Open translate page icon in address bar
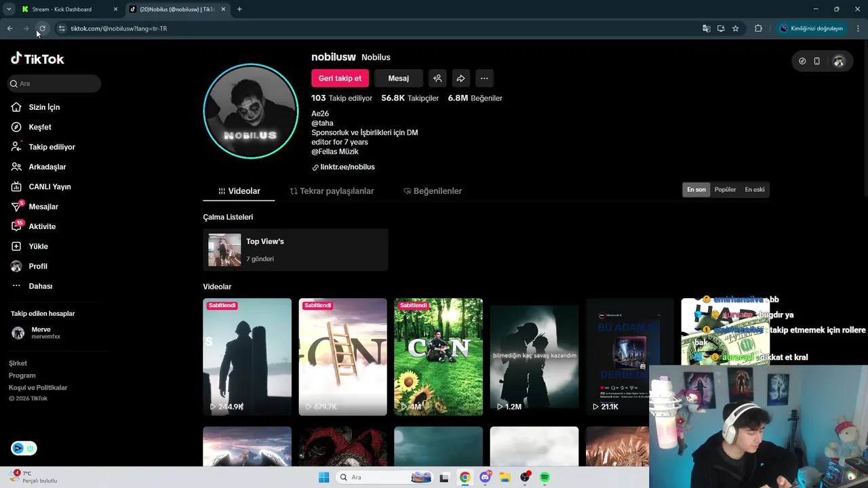Screen dimensions: 868x488 point(707,28)
